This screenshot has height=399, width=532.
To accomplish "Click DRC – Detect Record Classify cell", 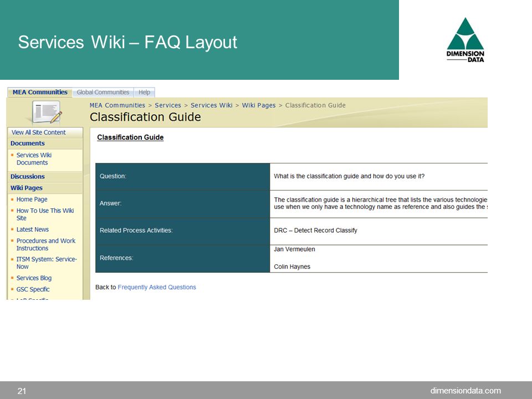I will (315, 231).
